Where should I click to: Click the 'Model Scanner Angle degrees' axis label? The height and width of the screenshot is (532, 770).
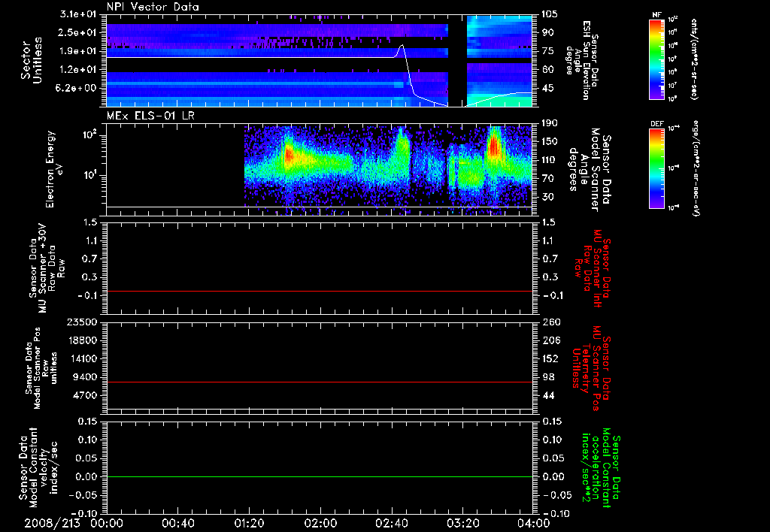pyautogui.click(x=590, y=169)
